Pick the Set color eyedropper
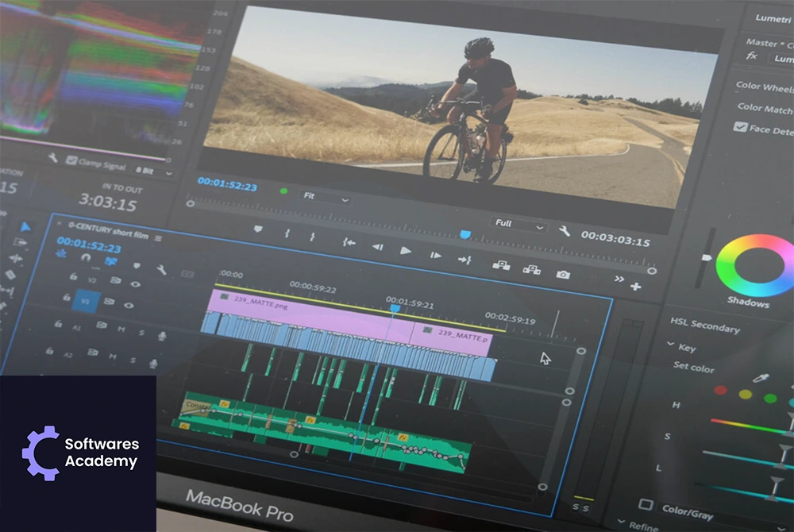This screenshot has height=532, width=794. [761, 378]
